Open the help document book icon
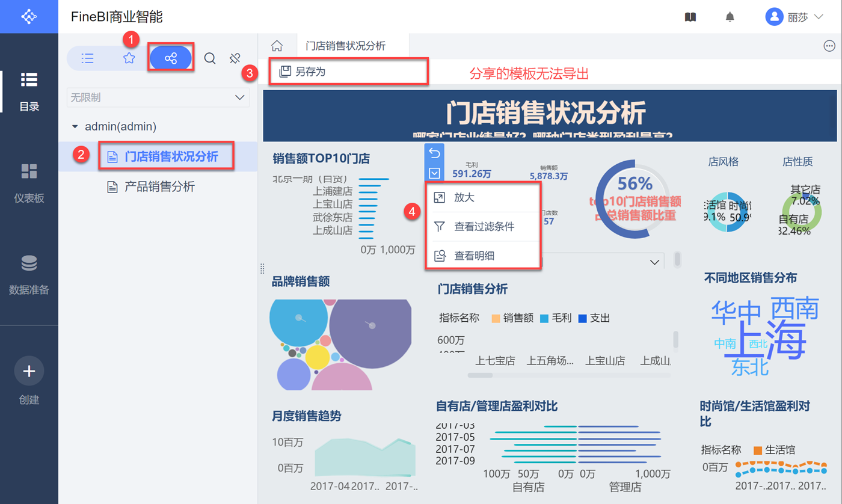The image size is (842, 504). (690, 17)
